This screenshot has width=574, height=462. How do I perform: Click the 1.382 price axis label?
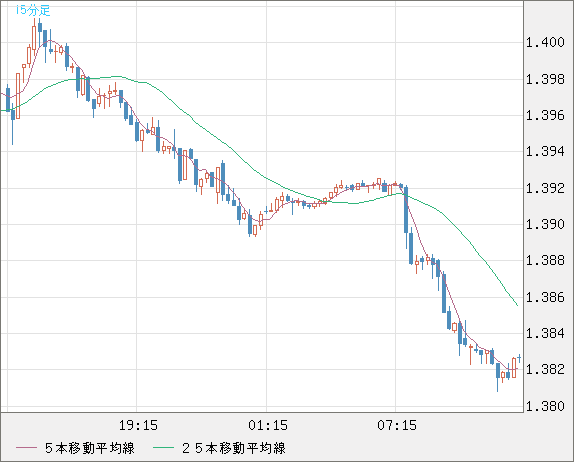click(545, 369)
